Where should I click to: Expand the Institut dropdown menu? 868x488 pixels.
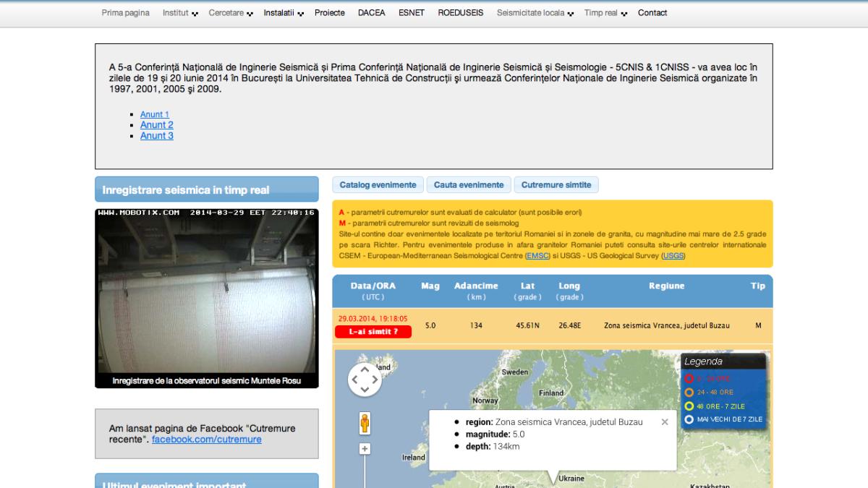coord(179,13)
